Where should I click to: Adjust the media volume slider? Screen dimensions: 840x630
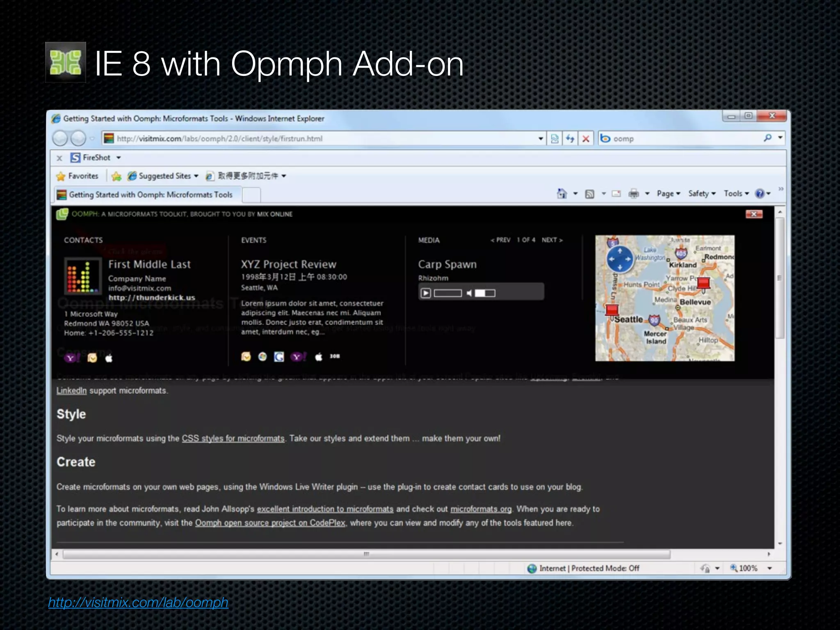[x=485, y=293]
